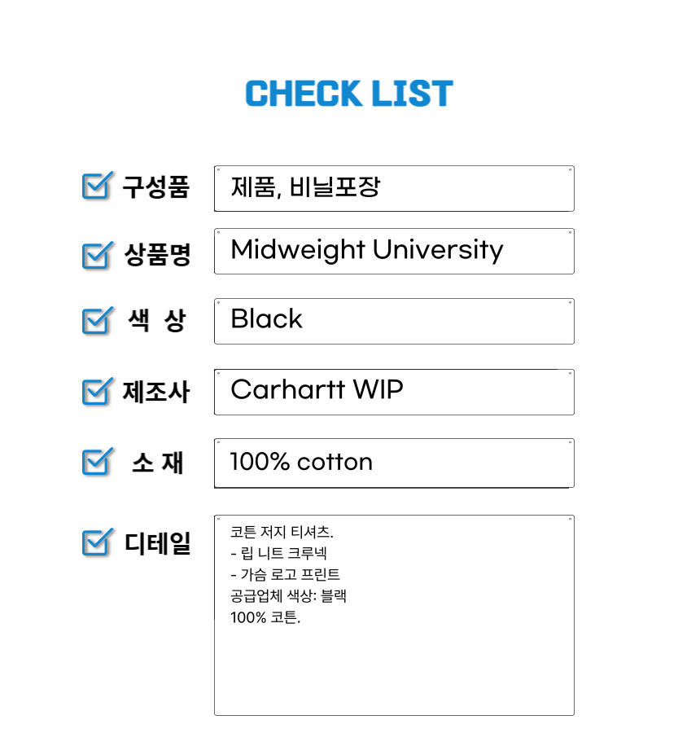The image size is (700, 733).
Task: Click the 코튼 저지 티셔츠 line
Action: pos(282,533)
